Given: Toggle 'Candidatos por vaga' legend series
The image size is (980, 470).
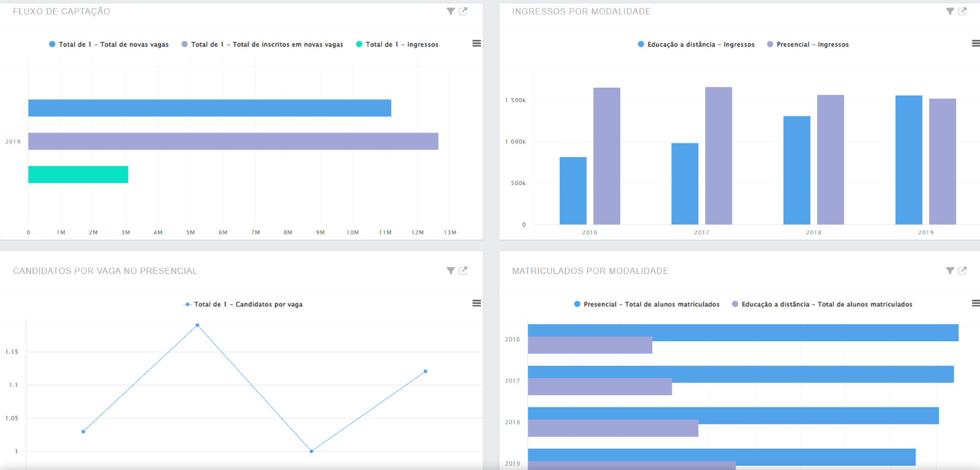Looking at the screenshot, I should point(243,304).
